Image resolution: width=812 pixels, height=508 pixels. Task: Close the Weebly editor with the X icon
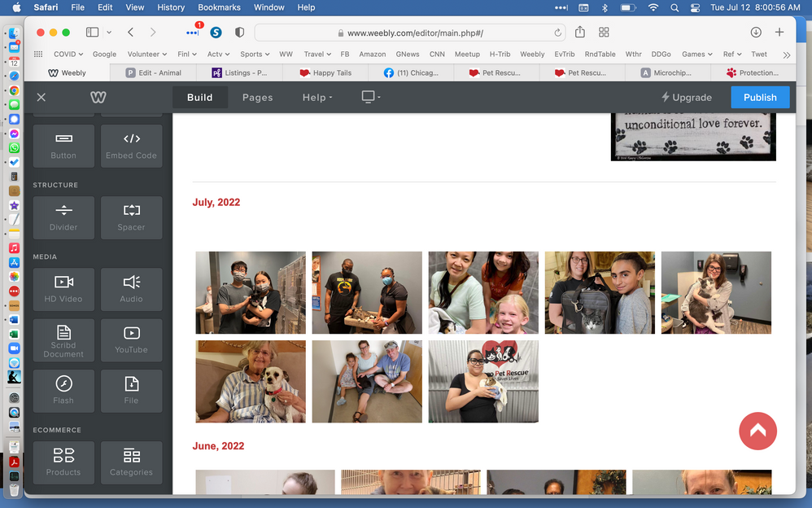click(41, 97)
